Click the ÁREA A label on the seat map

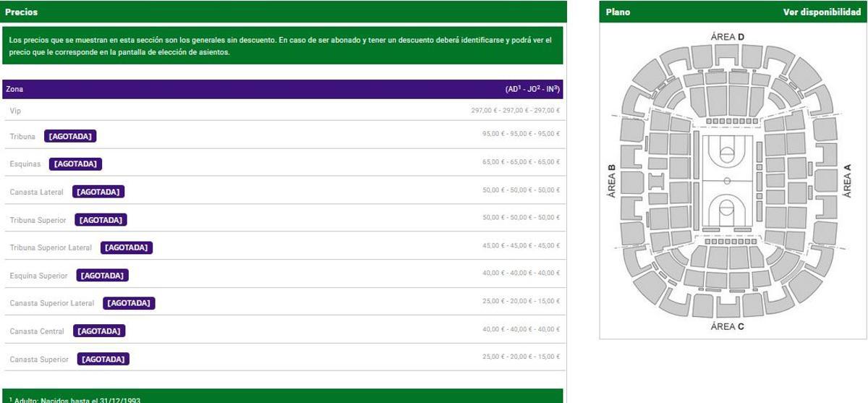847,181
